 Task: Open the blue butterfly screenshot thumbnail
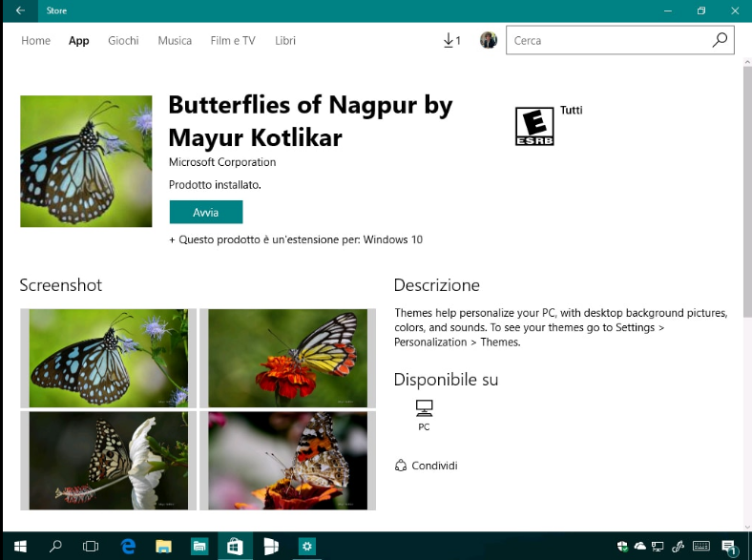[109, 358]
